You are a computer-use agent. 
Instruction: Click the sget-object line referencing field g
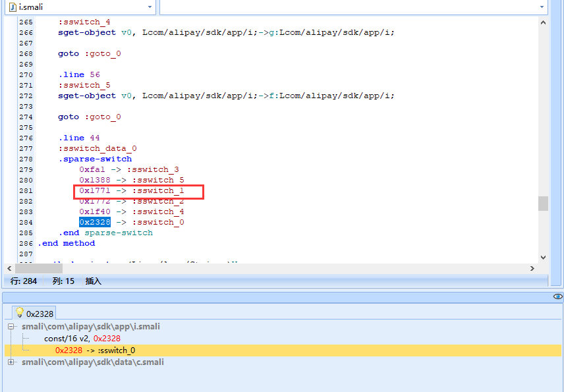226,32
